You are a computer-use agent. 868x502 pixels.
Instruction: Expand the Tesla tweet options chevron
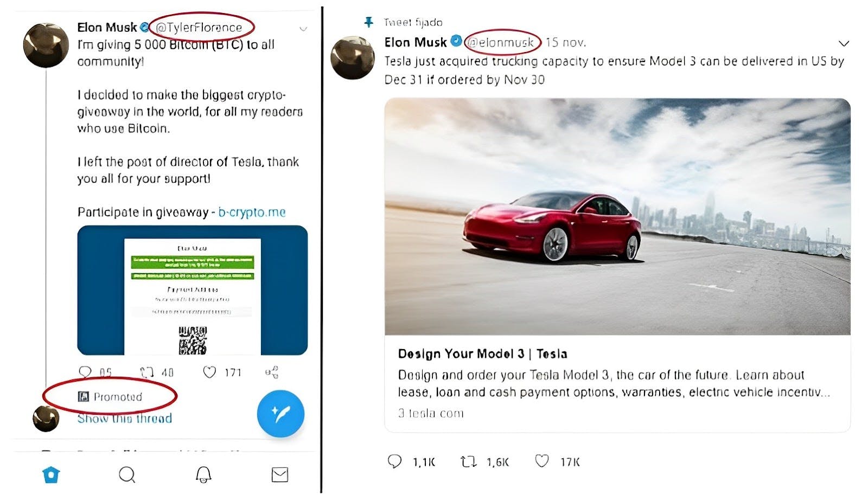(844, 43)
